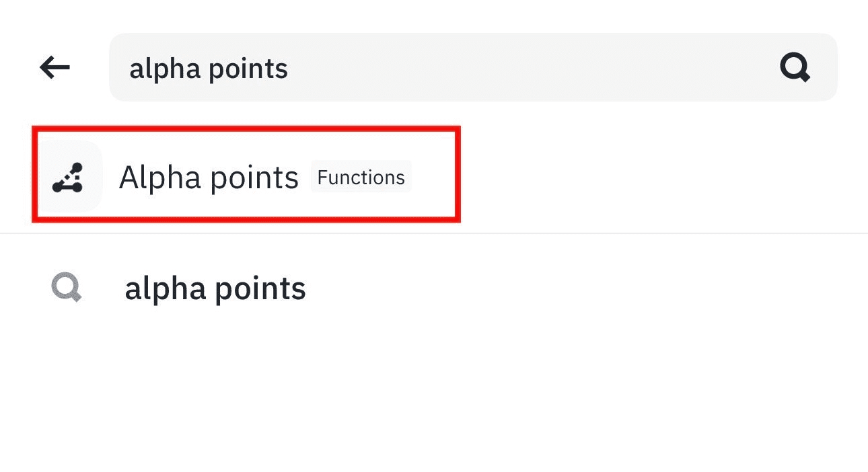The height and width of the screenshot is (472, 868).
Task: Select the Functions badge next to Alpha points
Action: click(x=361, y=178)
